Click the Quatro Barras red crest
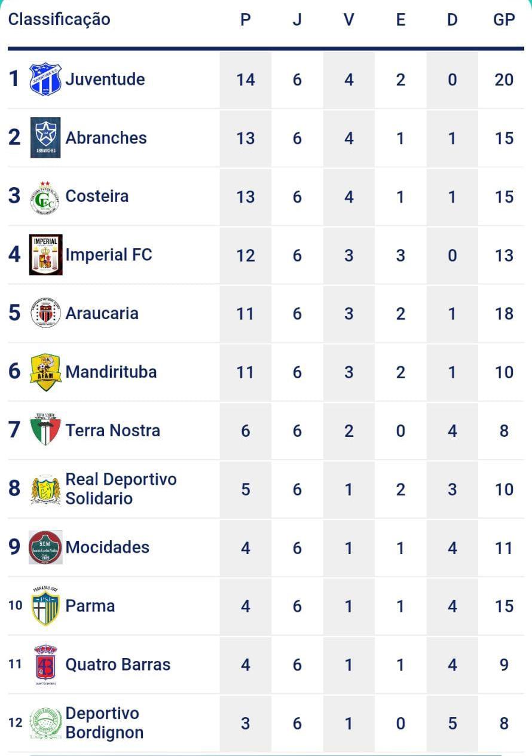Viewport: 532px width, 756px height. click(x=45, y=664)
